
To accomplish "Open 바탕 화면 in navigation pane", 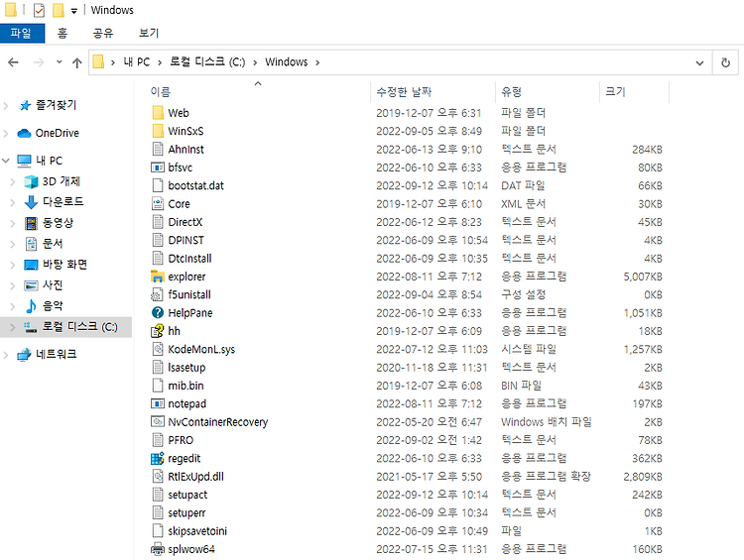I will point(65,265).
